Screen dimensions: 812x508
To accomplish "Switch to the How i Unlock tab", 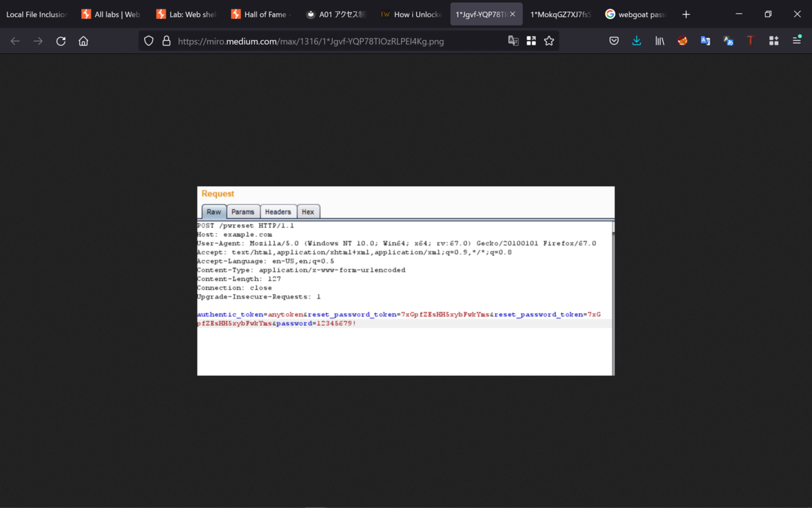I will [x=411, y=14].
